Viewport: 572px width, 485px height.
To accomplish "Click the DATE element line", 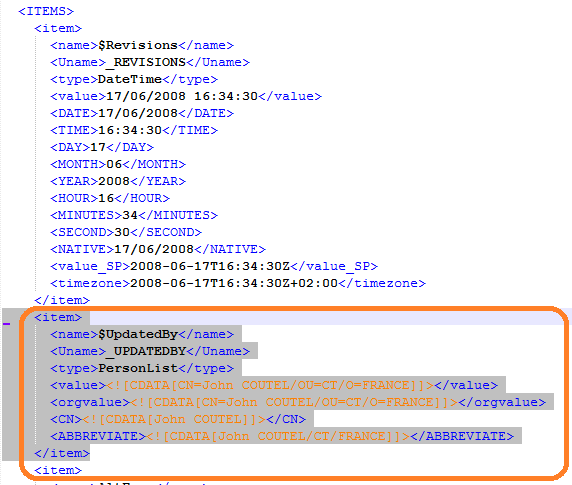I will 142,113.
